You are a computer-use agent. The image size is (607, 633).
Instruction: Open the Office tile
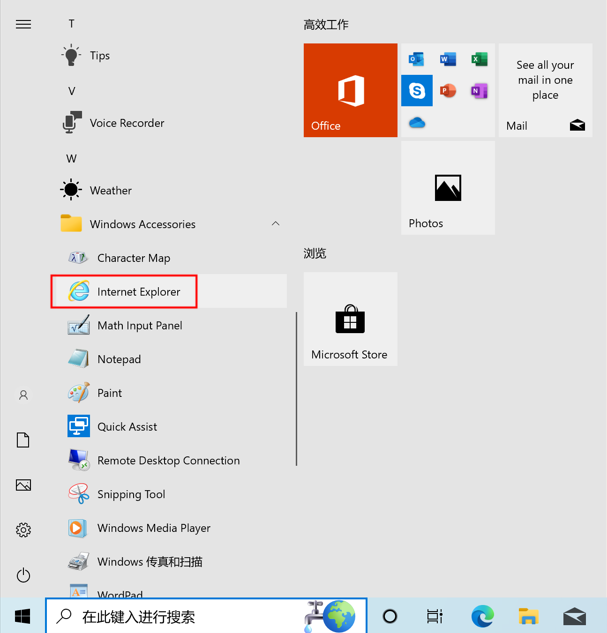point(350,90)
